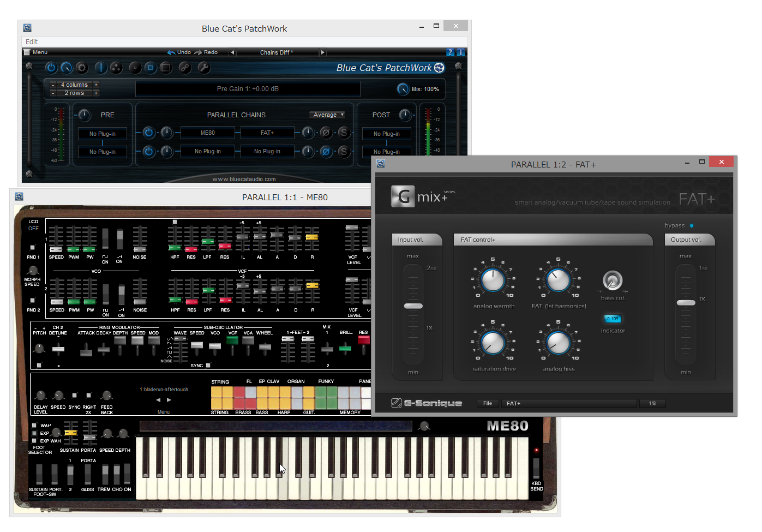Open the Average mixing mode dropdown
Screen dimensions: 762x532
click(x=328, y=115)
